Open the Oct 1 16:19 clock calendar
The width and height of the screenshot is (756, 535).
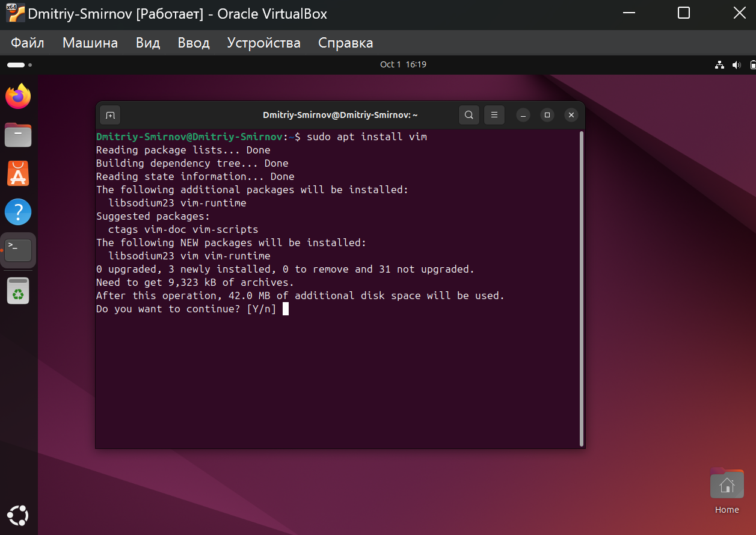[x=403, y=64]
